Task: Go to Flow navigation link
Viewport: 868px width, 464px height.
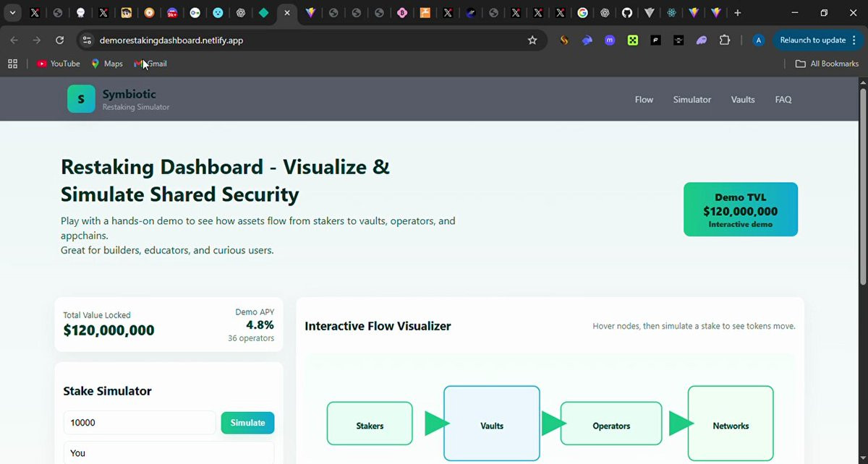Action: coord(644,100)
